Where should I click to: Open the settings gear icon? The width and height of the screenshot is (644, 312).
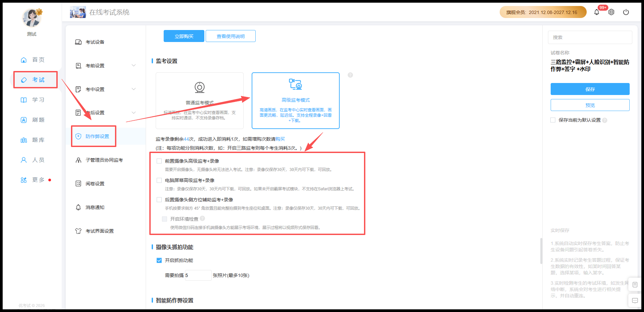(x=611, y=12)
